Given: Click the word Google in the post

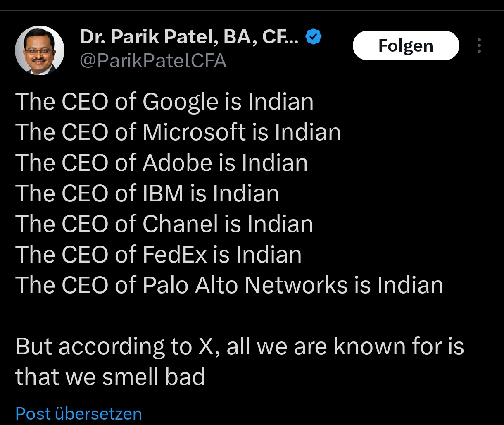Looking at the screenshot, I should 180,102.
